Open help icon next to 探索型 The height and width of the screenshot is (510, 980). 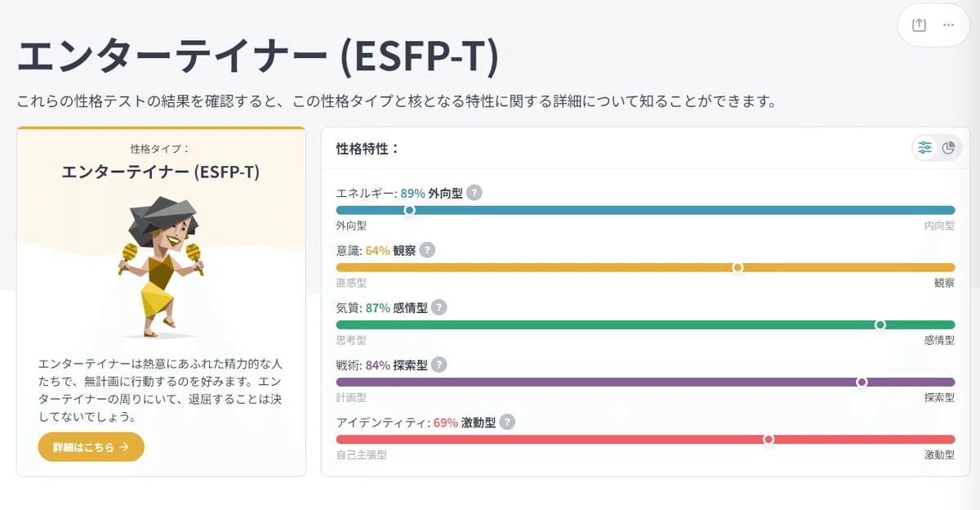click(x=439, y=365)
